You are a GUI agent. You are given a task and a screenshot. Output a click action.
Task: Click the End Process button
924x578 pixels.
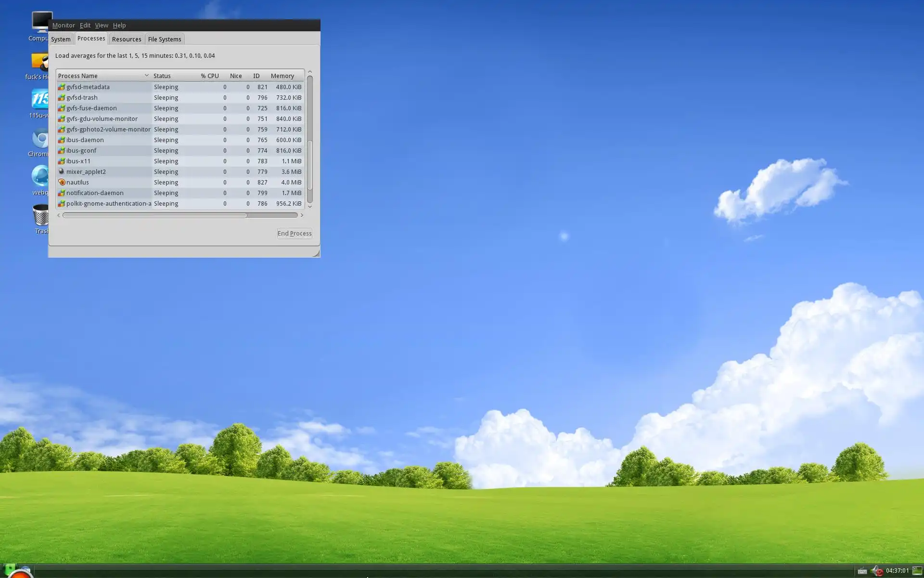point(294,234)
